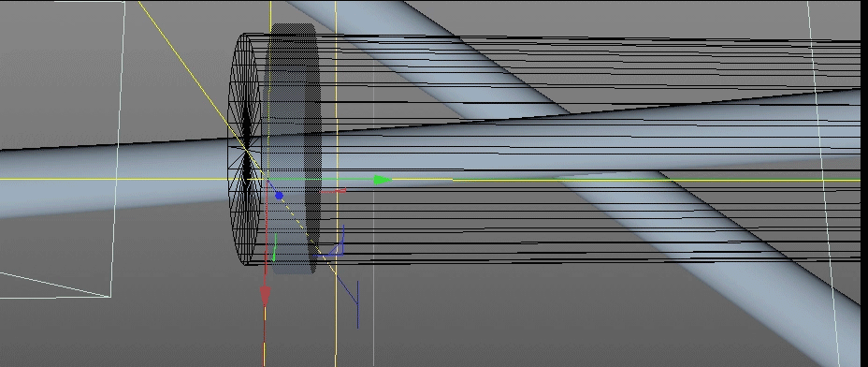Click the red downward axis arrow handle

(x=265, y=296)
